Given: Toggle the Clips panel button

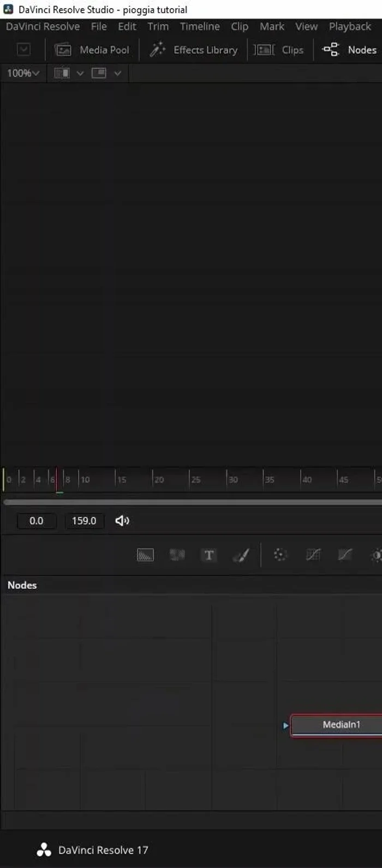Looking at the screenshot, I should [279, 50].
